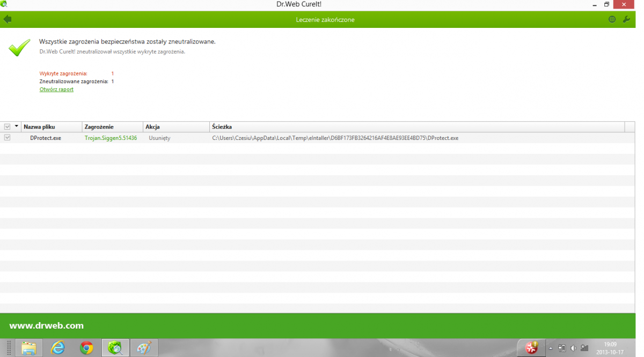Click the green back arrow icon
Screen dimensions: 644x357
pos(7,19)
